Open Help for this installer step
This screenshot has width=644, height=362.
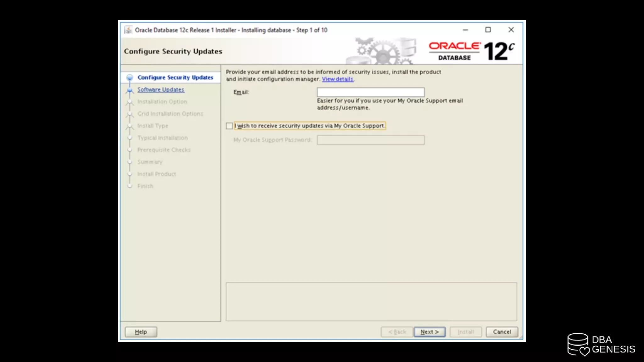pos(141,332)
